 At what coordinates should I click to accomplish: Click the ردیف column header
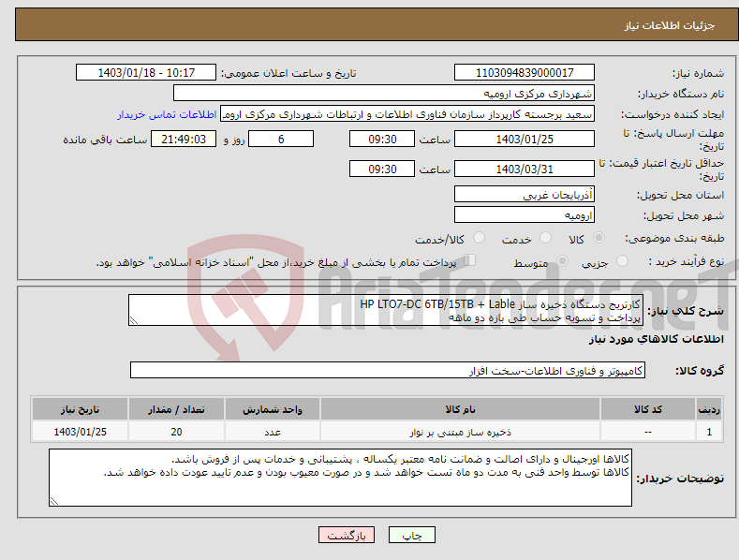coord(709,409)
